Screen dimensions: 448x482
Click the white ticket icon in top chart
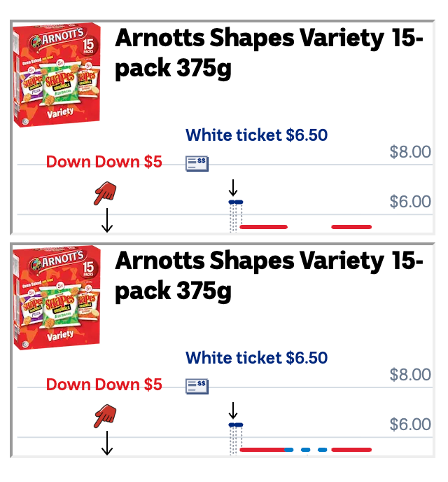click(x=197, y=163)
